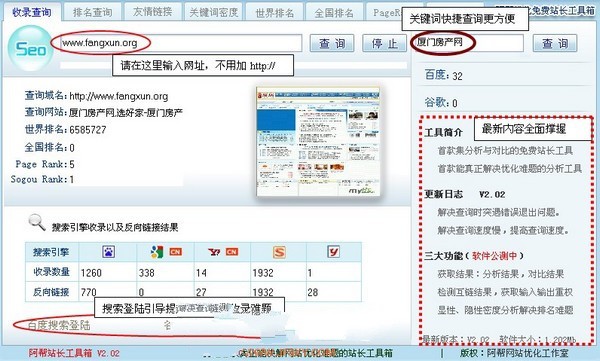Image resolution: width=600 pixels, height=361 pixels.
Task: Click the 工具简介 heading
Action: click(443, 133)
